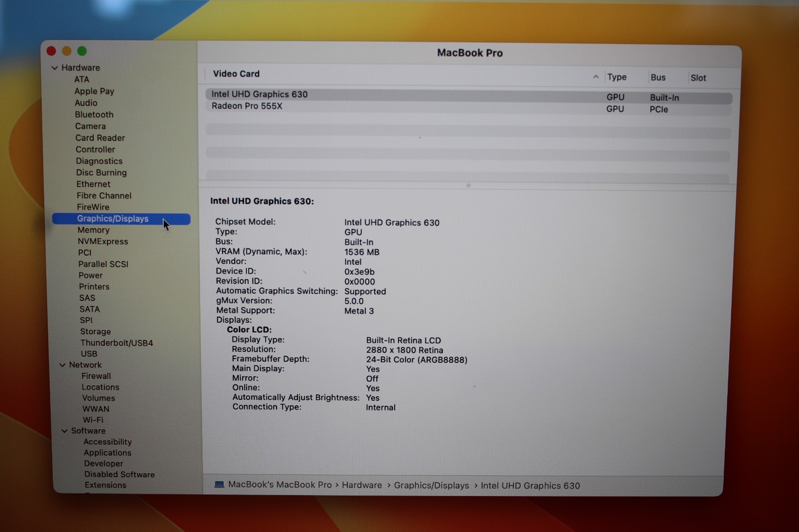The image size is (799, 532).
Task: Open Diagnostics in sidebar
Action: [x=99, y=161]
